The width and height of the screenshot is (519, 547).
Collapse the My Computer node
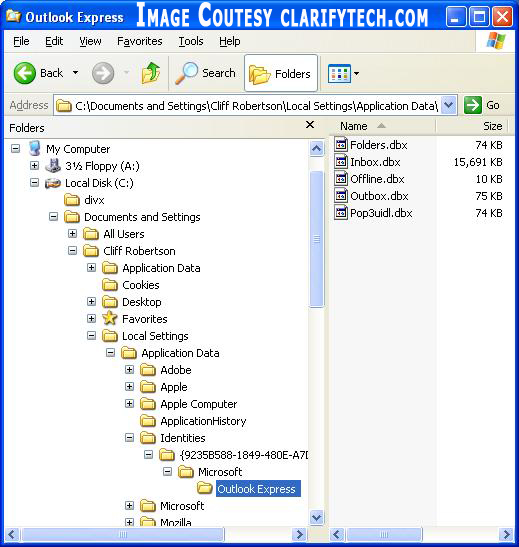(15, 149)
